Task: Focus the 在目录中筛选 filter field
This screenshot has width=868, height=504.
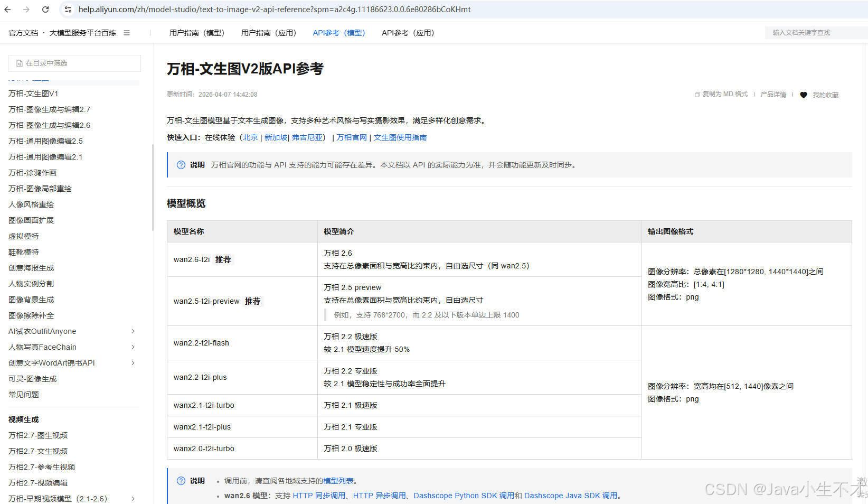Action: 74,63
